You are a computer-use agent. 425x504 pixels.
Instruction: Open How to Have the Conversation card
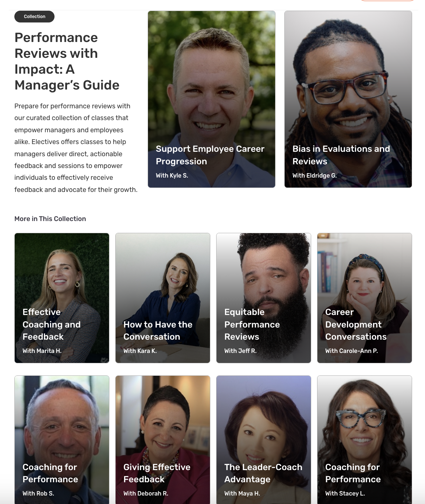coord(163,298)
